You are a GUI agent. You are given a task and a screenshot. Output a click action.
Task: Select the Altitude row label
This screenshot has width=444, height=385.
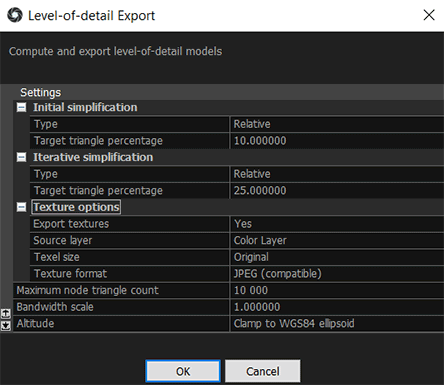35,324
